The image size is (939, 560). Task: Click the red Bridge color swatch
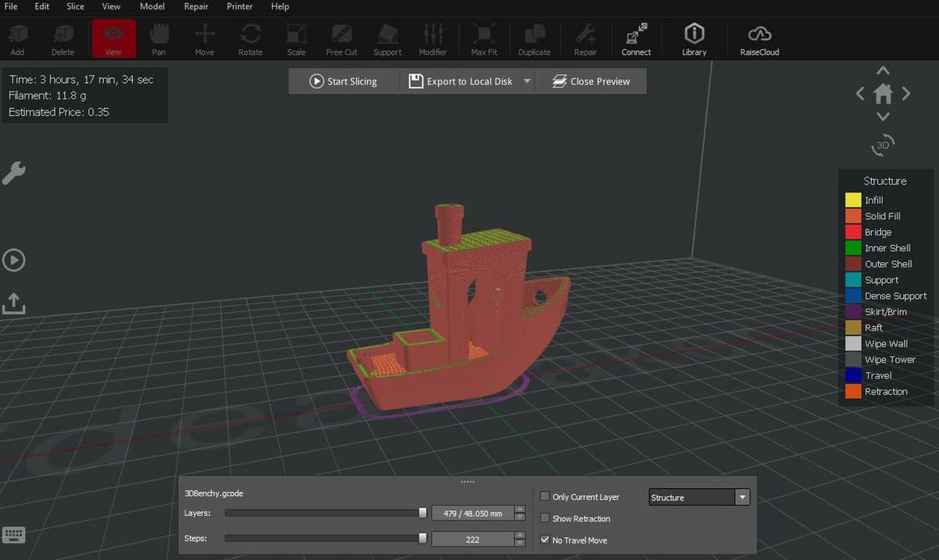(853, 232)
